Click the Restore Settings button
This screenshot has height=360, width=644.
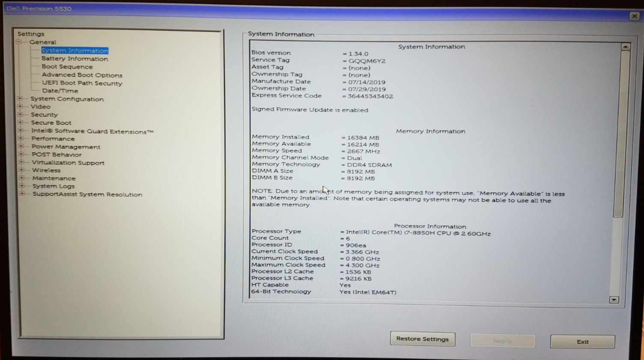tap(422, 339)
